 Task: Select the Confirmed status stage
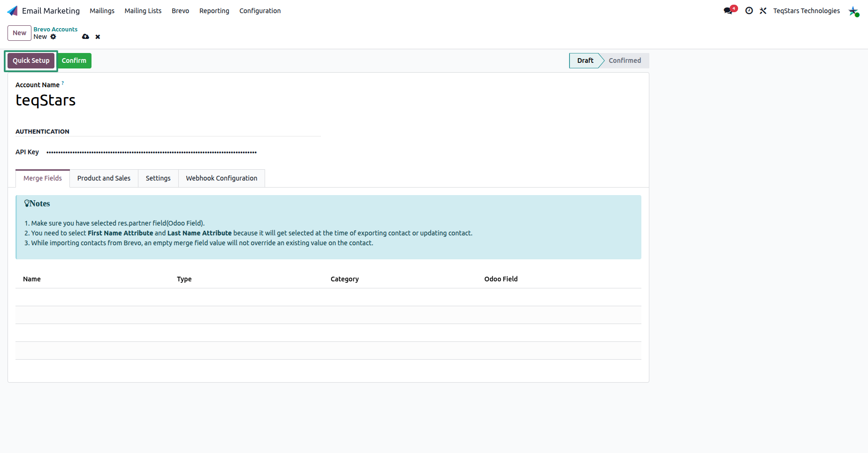624,60
